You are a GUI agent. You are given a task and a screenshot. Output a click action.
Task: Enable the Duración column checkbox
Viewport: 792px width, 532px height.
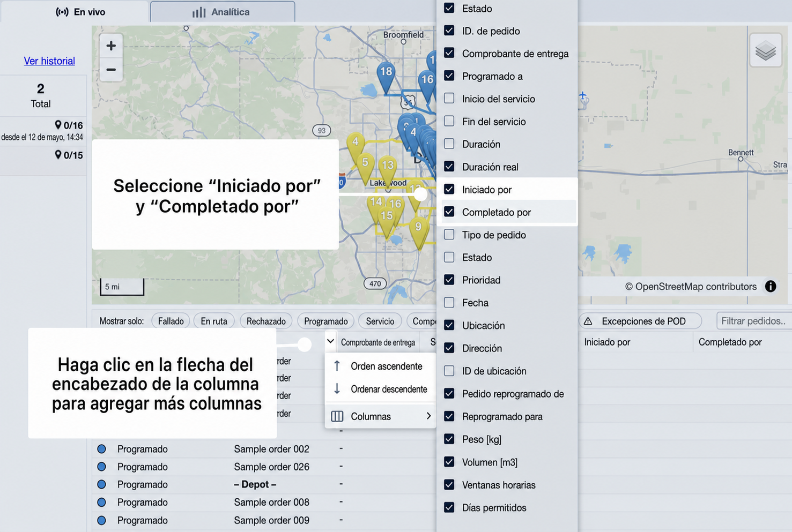click(x=449, y=144)
